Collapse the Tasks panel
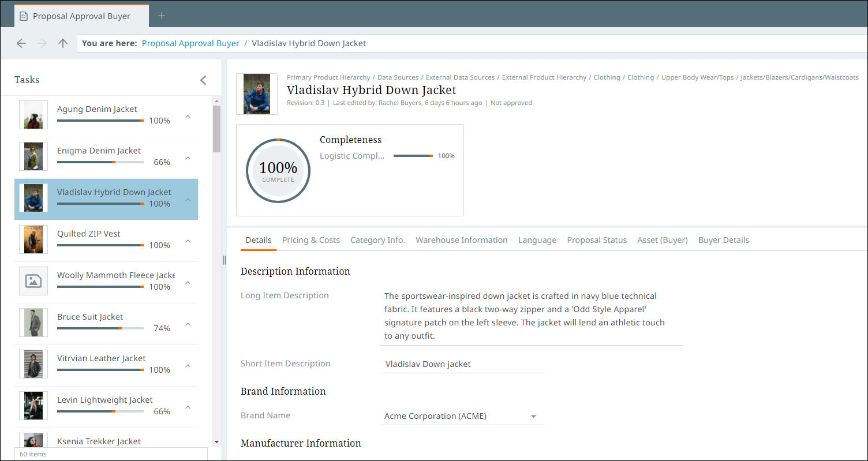This screenshot has height=461, width=868. pos(203,80)
